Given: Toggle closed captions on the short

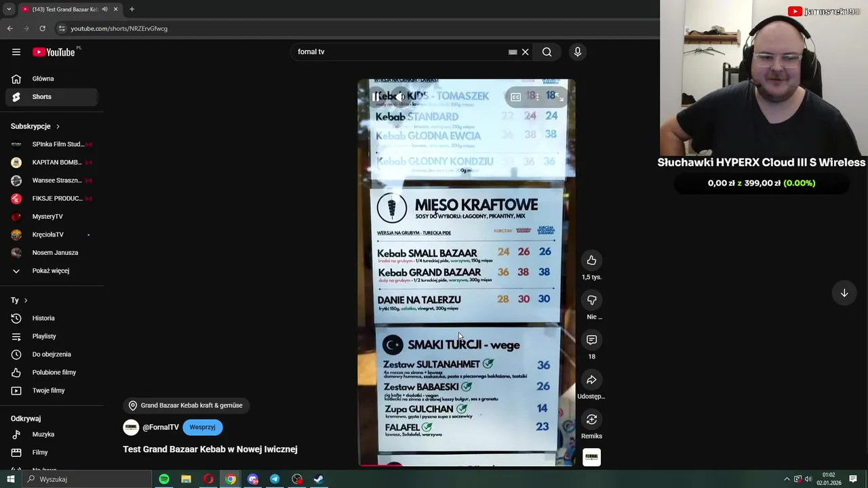Looking at the screenshot, I should (515, 97).
